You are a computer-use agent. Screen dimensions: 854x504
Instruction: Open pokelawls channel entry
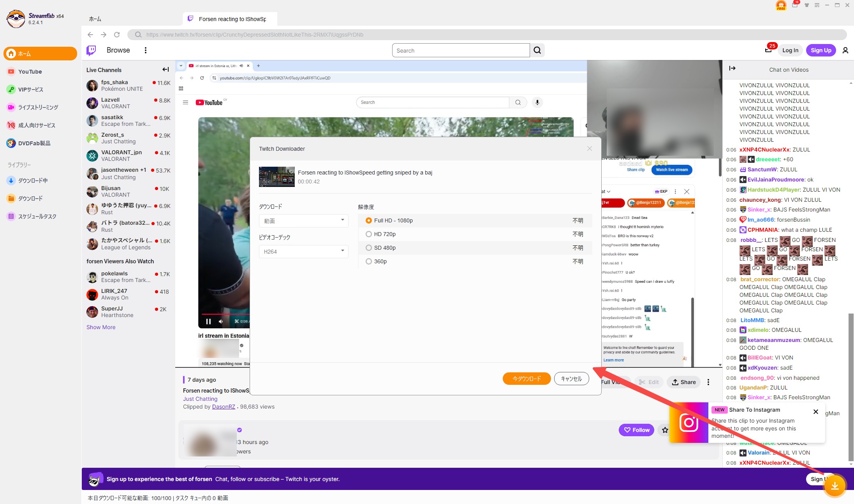[x=129, y=277]
